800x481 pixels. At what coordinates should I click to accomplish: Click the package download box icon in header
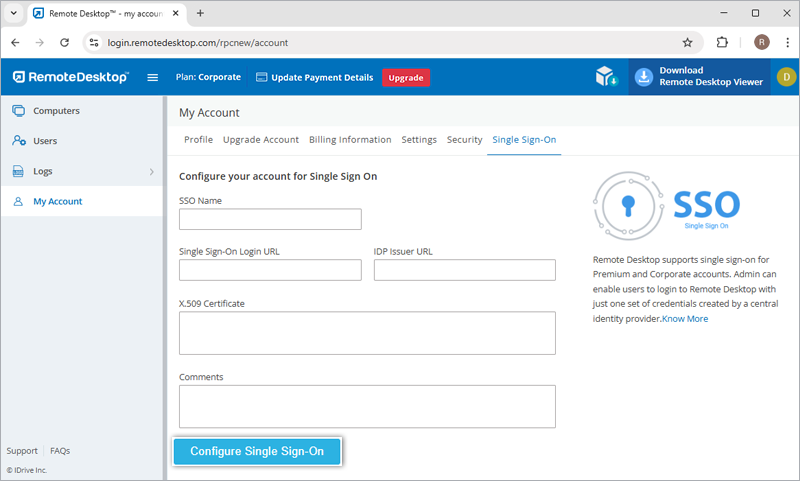tap(606, 77)
